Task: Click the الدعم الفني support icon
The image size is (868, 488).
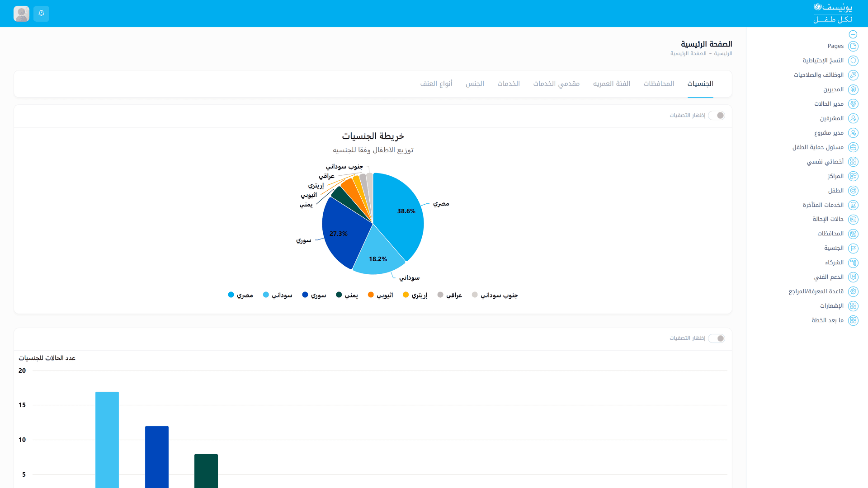Action: [853, 277]
